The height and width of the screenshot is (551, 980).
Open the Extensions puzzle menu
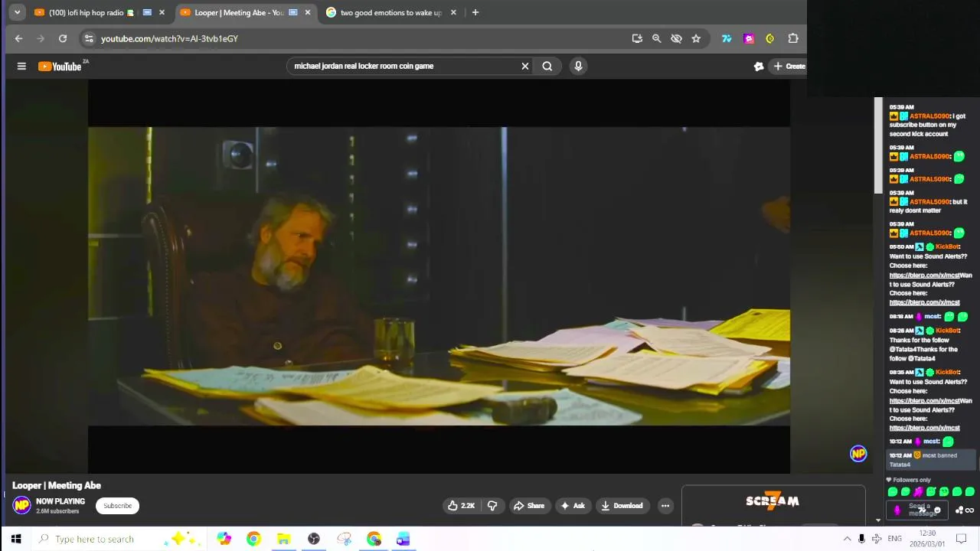coord(793,38)
